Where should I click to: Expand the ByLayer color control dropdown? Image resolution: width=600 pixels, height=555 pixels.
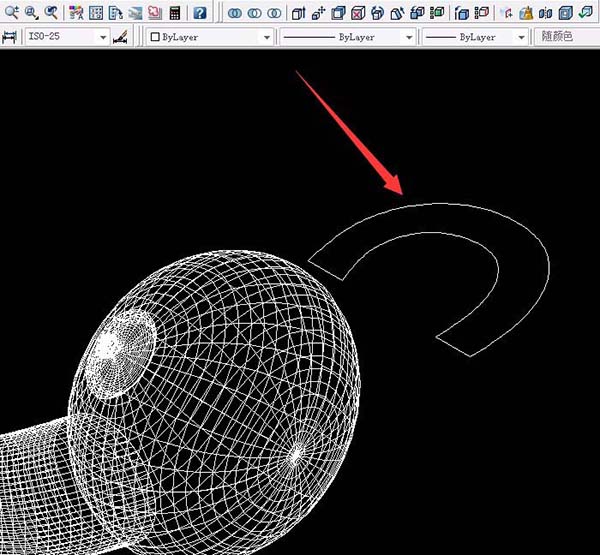coord(267,37)
